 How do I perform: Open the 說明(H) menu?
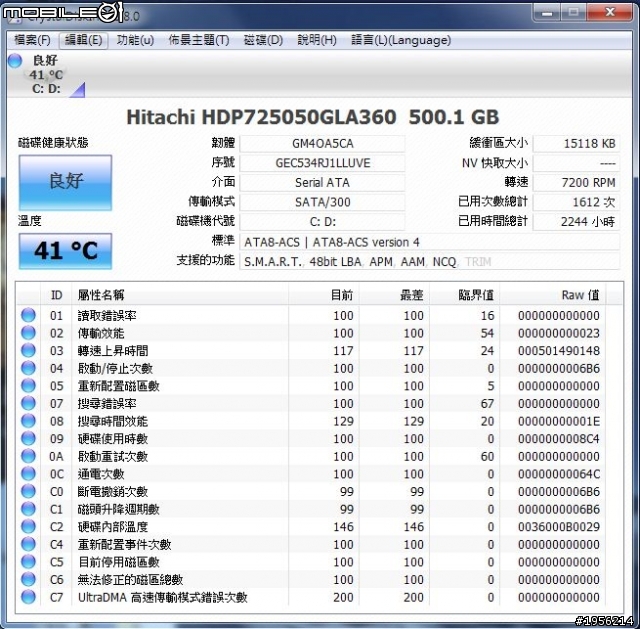[317, 40]
